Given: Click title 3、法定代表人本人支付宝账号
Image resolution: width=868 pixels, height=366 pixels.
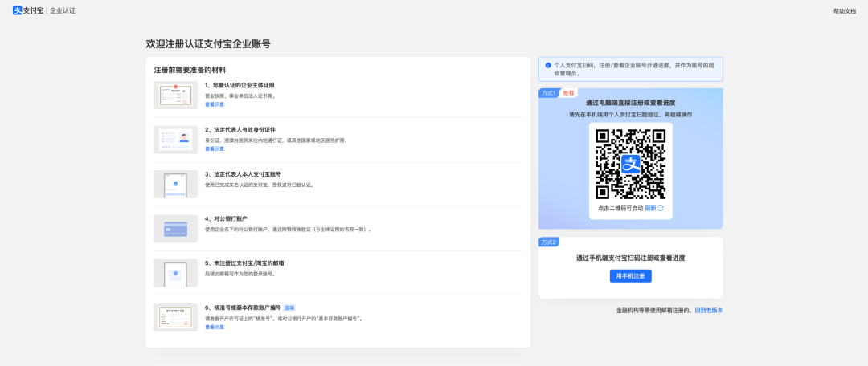Looking at the screenshot, I should 243,174.
